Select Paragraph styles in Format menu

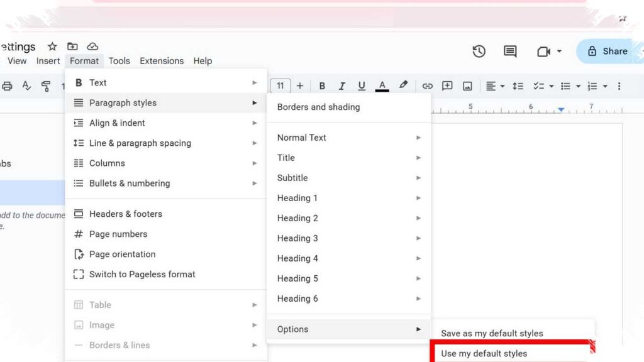(x=166, y=102)
